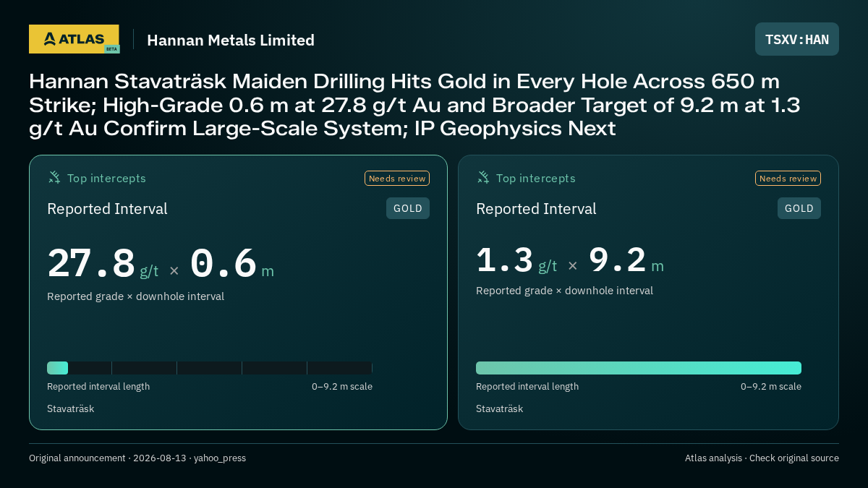Click the 1.3 grade value

click(x=505, y=260)
